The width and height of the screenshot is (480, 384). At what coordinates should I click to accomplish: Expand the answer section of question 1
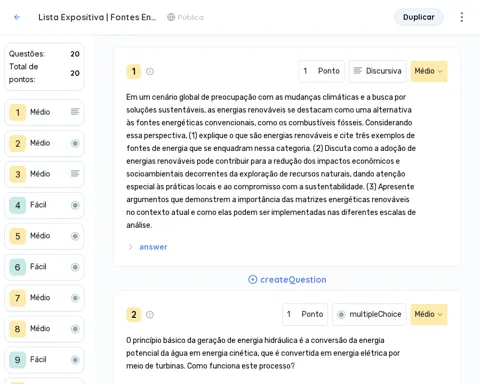point(148,247)
